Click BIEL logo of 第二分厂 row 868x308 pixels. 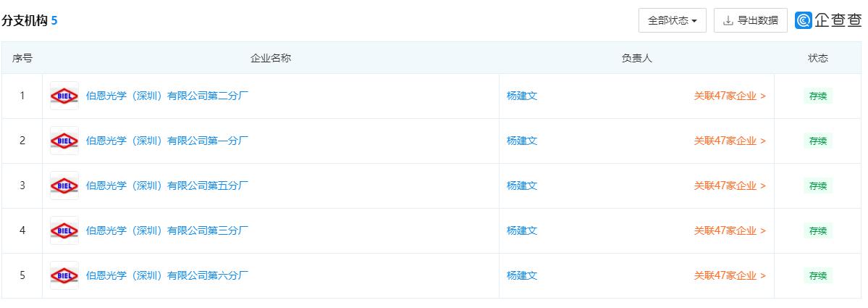pyautogui.click(x=64, y=96)
